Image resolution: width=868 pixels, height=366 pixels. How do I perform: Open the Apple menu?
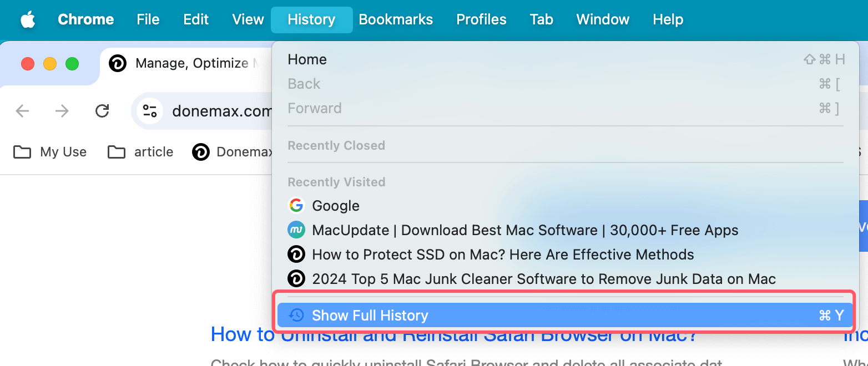27,19
